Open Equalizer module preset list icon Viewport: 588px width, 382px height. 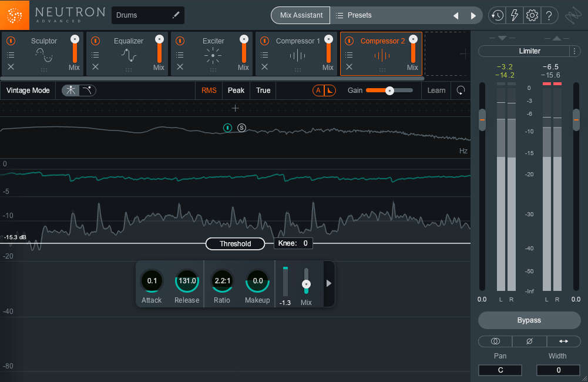(x=96, y=55)
